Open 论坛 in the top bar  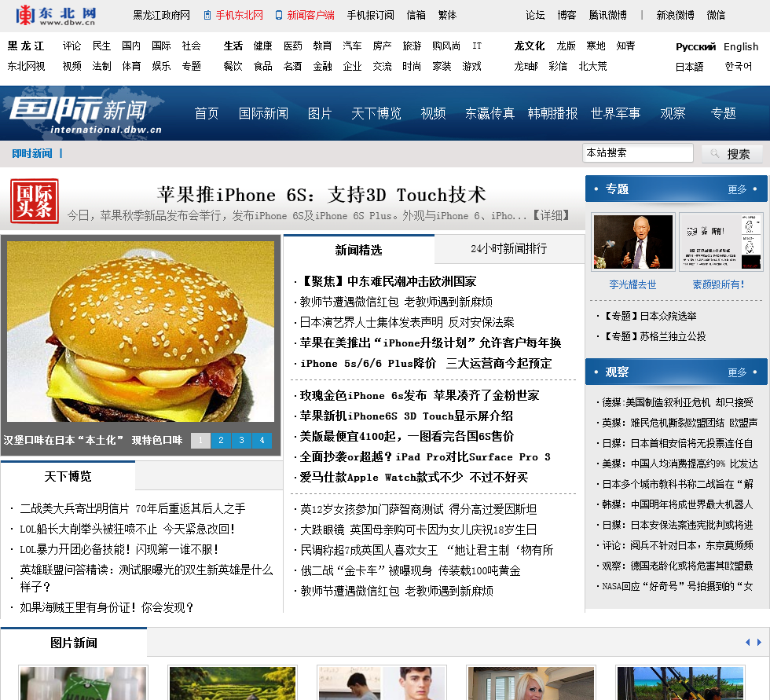coord(535,15)
